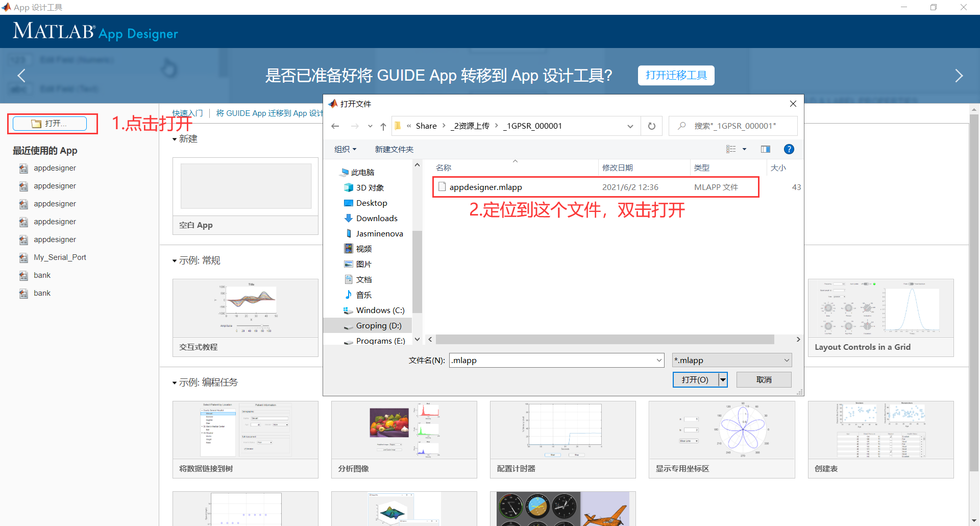
Task: Change file list view with the views icon
Action: [731, 149]
